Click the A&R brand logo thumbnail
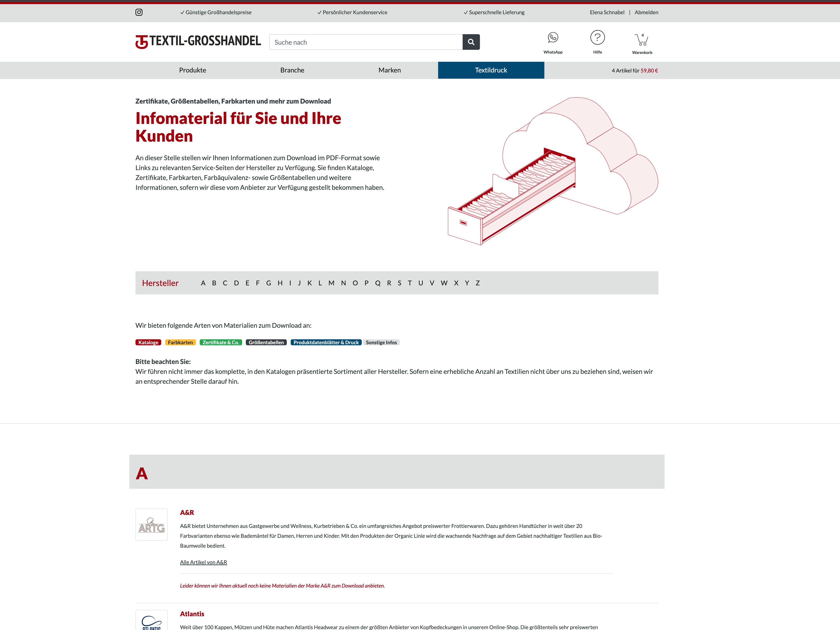Viewport: 840px width, 630px height. 152,524
